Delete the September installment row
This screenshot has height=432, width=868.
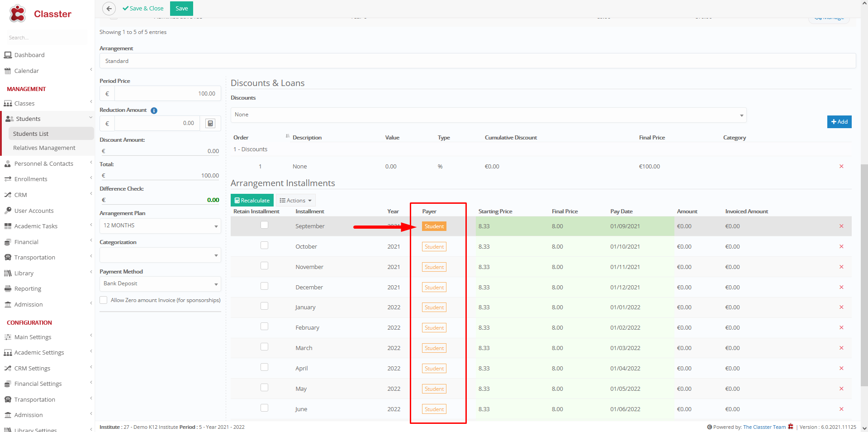pos(841,226)
